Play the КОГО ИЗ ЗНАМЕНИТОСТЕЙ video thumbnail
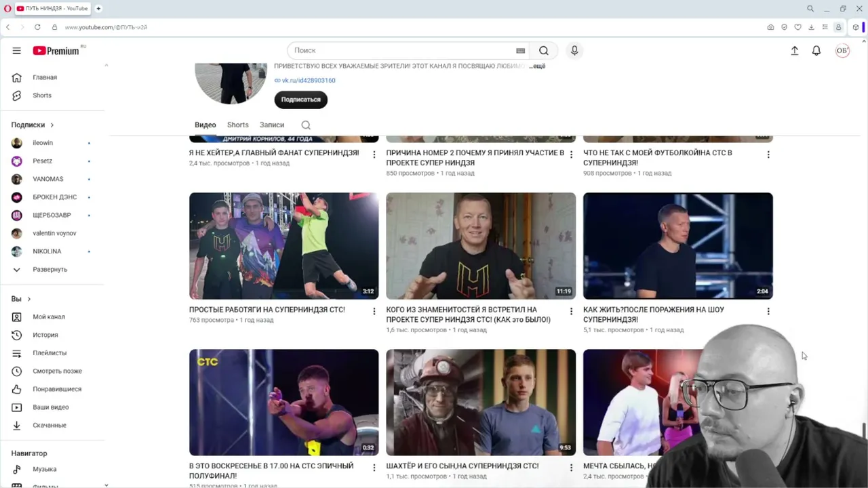The height and width of the screenshot is (488, 868). pyautogui.click(x=481, y=246)
